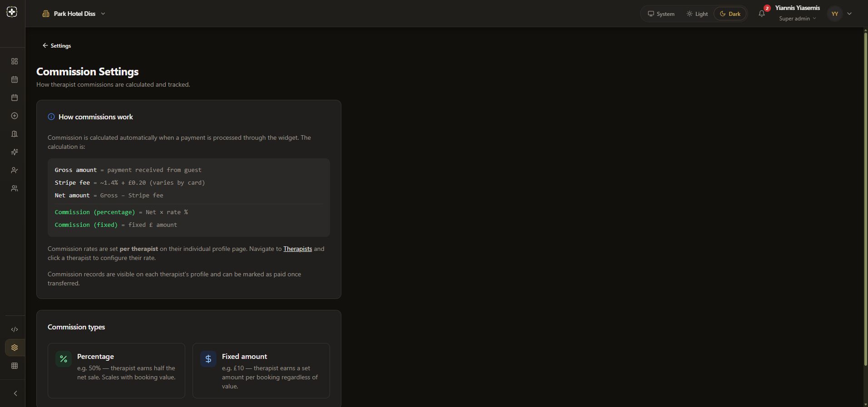
Task: Open the multiple users sidebar icon
Action: click(x=15, y=188)
